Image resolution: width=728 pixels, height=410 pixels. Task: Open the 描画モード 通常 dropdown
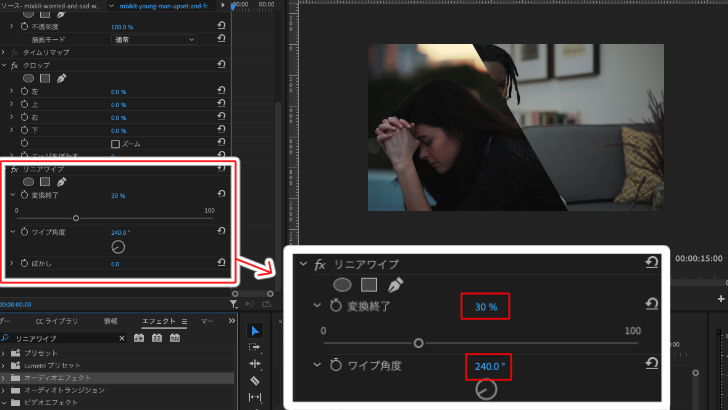coord(154,39)
